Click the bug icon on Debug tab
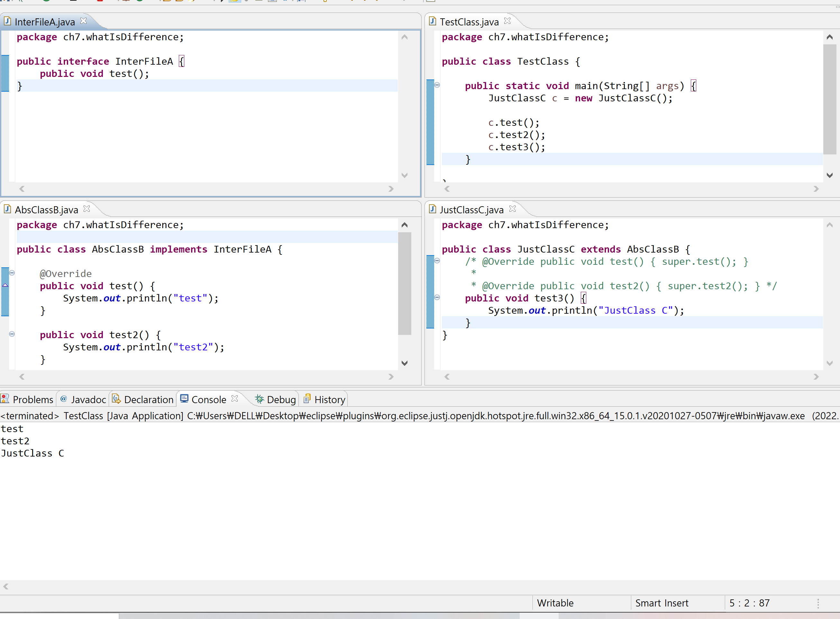This screenshot has height=619, width=840. click(259, 399)
